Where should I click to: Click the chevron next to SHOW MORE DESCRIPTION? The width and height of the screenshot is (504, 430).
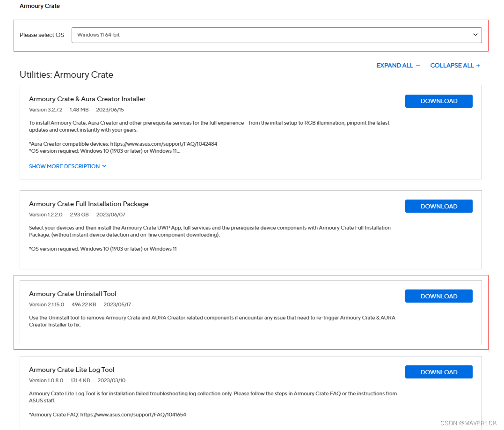pyautogui.click(x=104, y=166)
